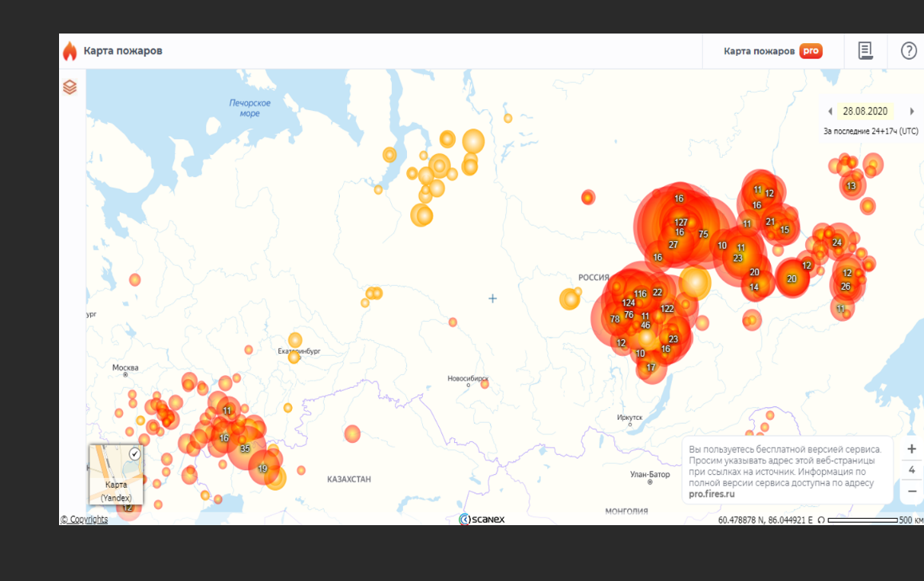The image size is (924, 581).
Task: Click the Екатеринбург city label
Action: 298,351
